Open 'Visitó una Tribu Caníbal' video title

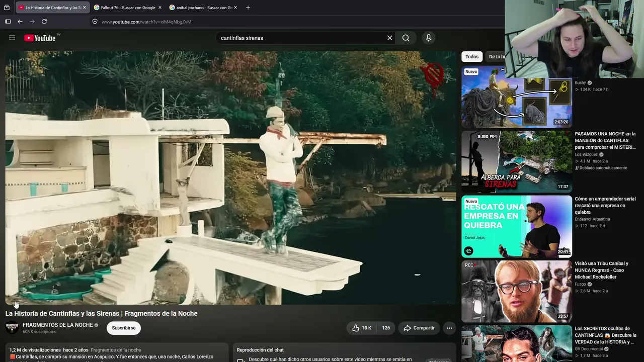(602, 270)
